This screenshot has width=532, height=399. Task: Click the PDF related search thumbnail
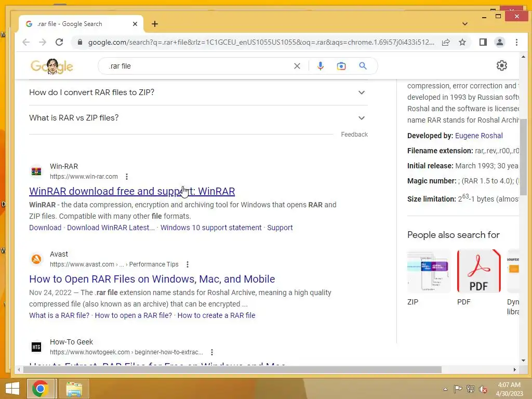(478, 271)
